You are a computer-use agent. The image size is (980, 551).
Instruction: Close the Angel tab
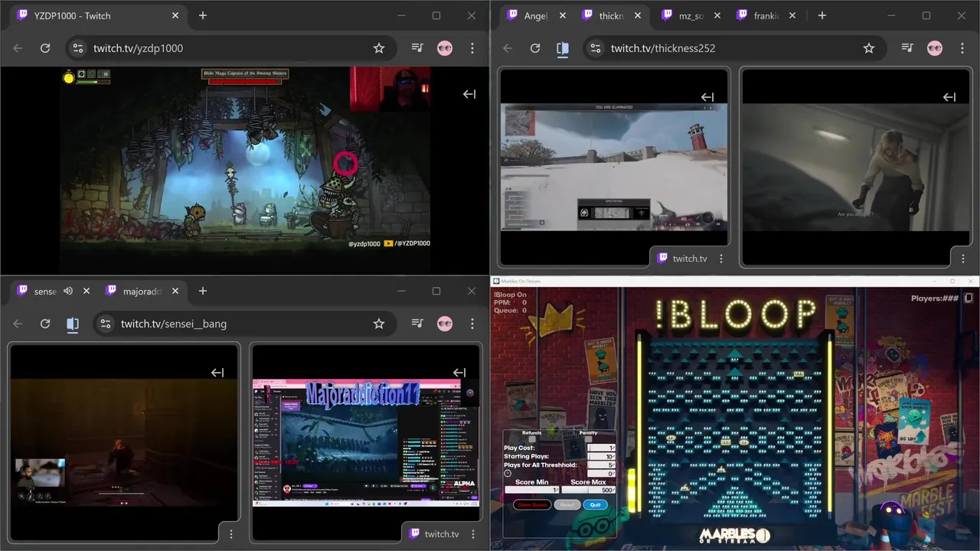click(563, 15)
